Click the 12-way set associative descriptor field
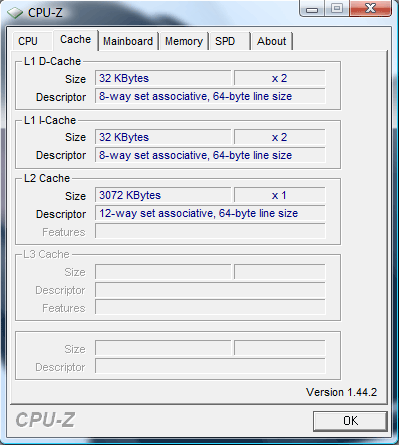Viewport: 399px width, 445px height. coord(210,213)
